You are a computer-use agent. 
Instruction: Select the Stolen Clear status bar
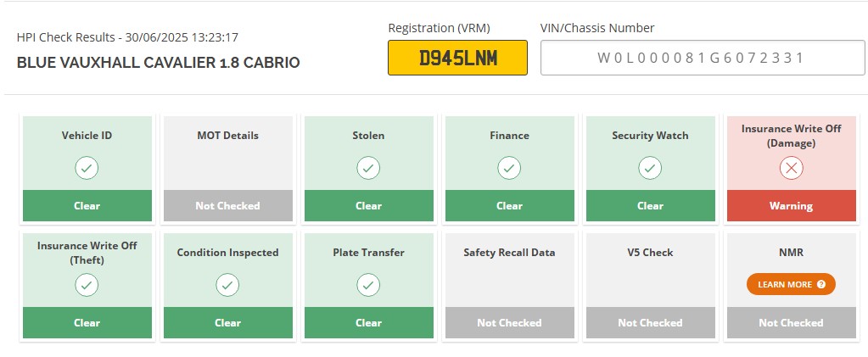tap(368, 205)
